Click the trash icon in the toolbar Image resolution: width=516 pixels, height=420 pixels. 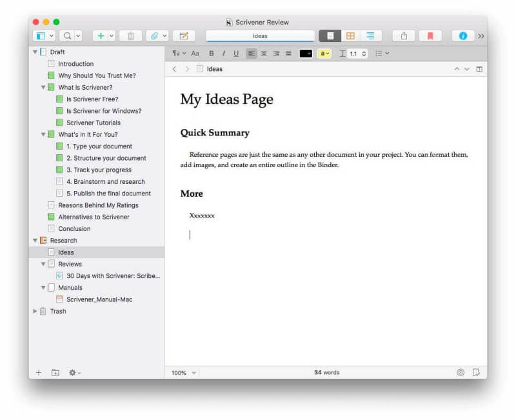coord(131,36)
